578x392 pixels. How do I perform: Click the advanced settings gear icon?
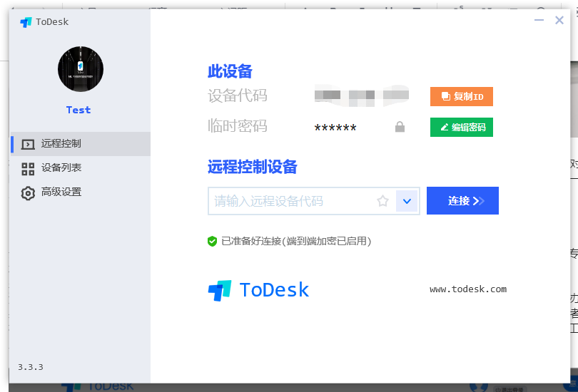point(28,193)
